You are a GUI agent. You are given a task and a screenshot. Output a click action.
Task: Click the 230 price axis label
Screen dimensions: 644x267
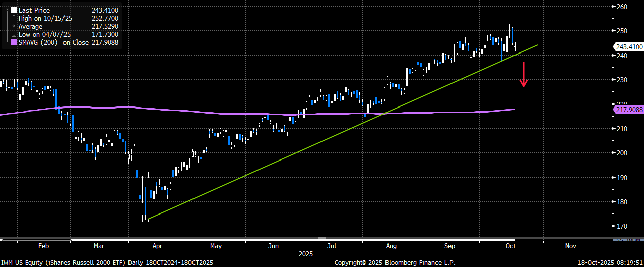(x=622, y=80)
